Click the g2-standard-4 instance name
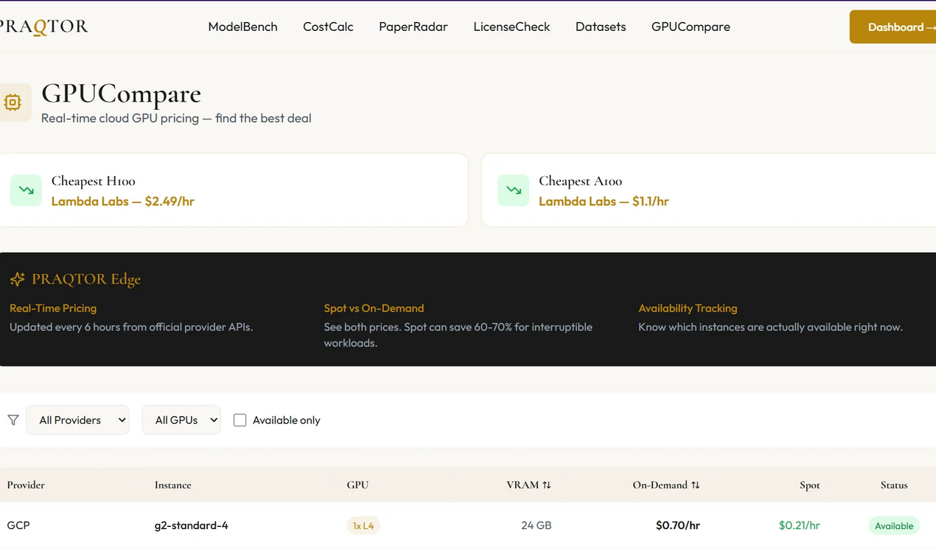The image size is (936, 560). click(192, 525)
